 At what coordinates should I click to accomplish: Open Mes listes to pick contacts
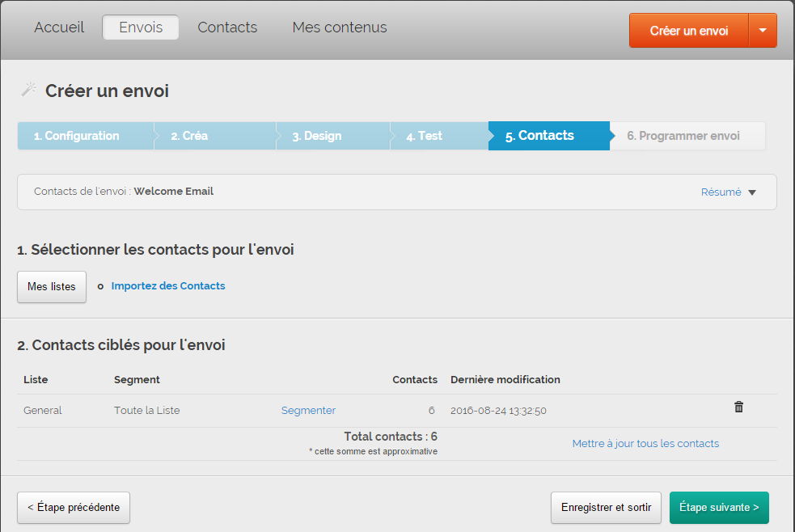pyautogui.click(x=52, y=287)
